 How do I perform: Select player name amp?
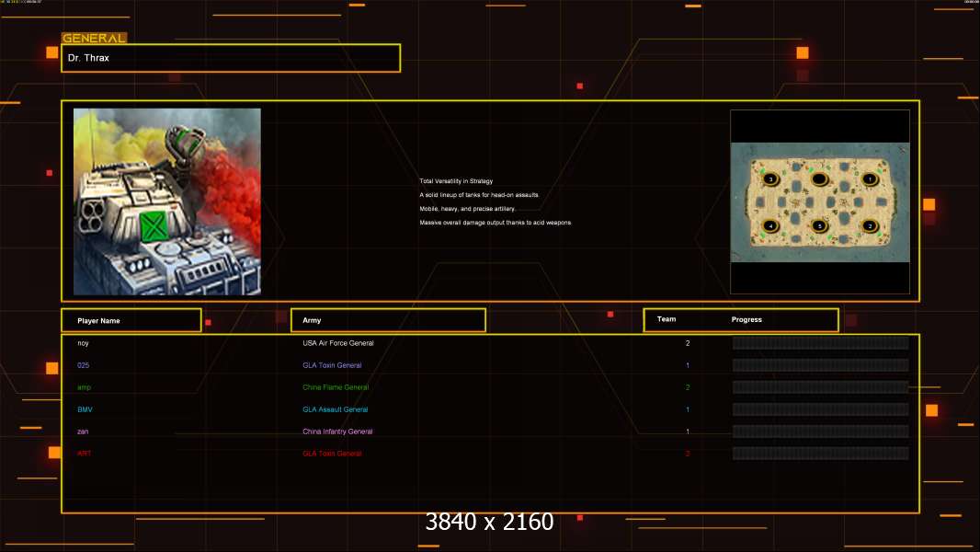pyautogui.click(x=85, y=387)
